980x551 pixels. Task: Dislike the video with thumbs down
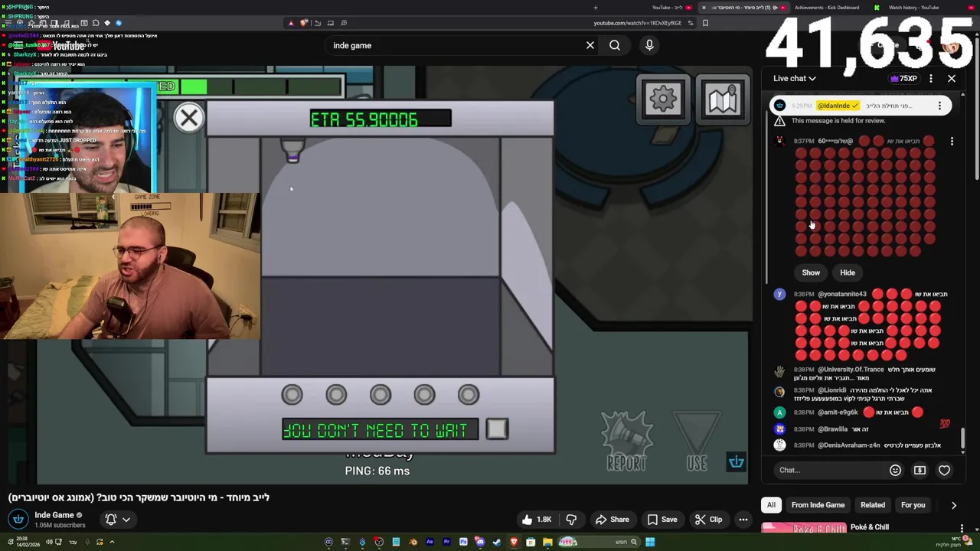pyautogui.click(x=571, y=520)
